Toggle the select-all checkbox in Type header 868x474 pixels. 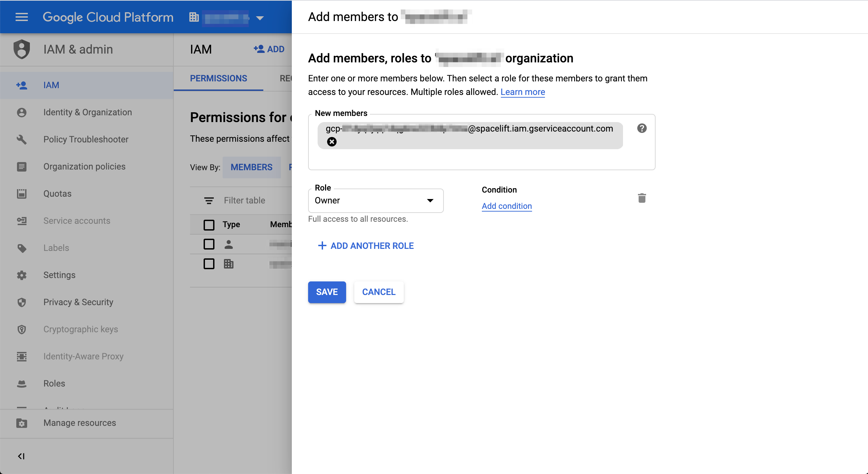coord(209,225)
